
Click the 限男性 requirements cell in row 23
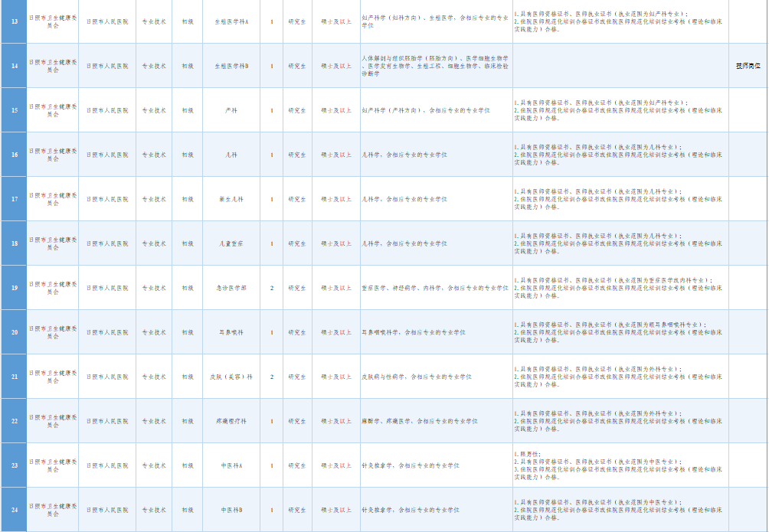tap(621, 465)
